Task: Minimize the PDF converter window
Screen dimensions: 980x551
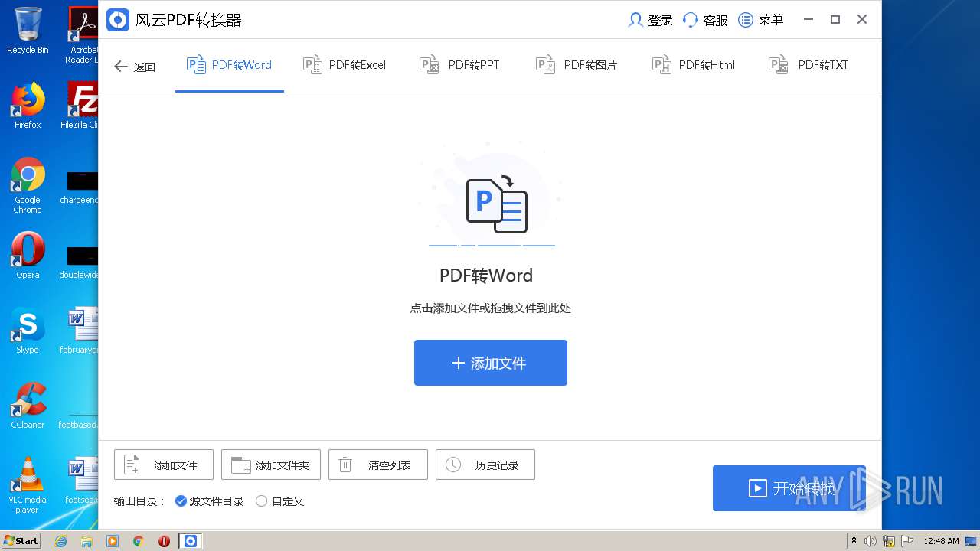Action: pyautogui.click(x=808, y=20)
